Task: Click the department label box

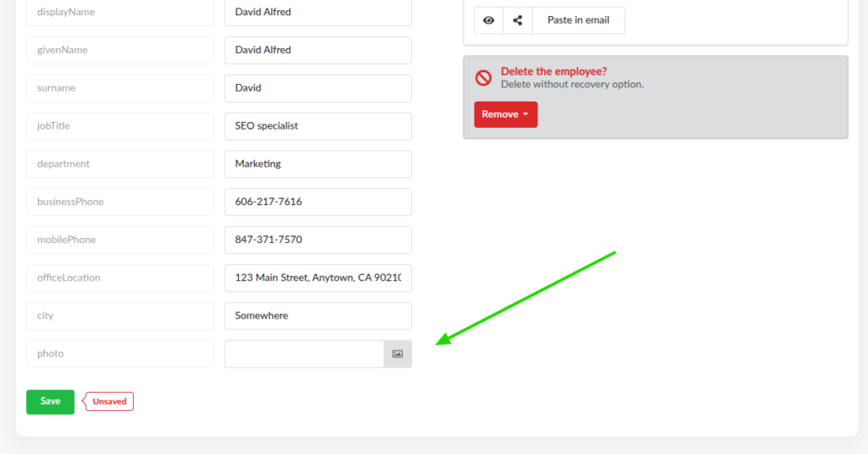Action: [x=120, y=164]
